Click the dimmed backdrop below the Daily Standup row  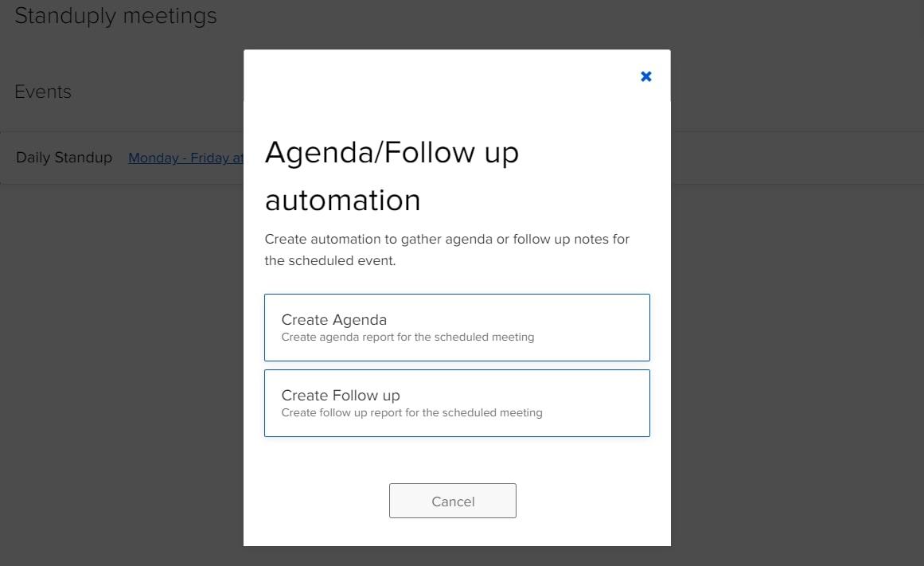(119, 358)
